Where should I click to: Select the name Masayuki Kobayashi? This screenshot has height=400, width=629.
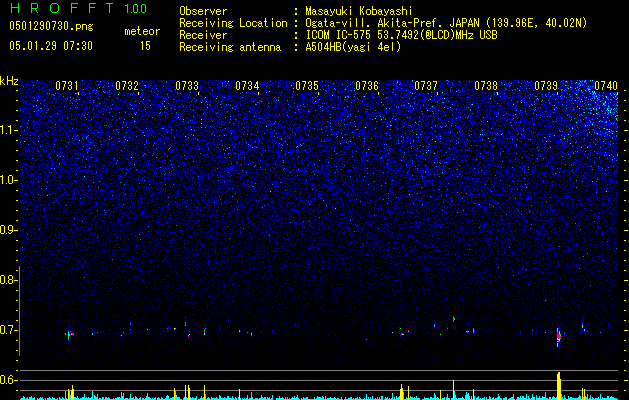pyautogui.click(x=359, y=11)
